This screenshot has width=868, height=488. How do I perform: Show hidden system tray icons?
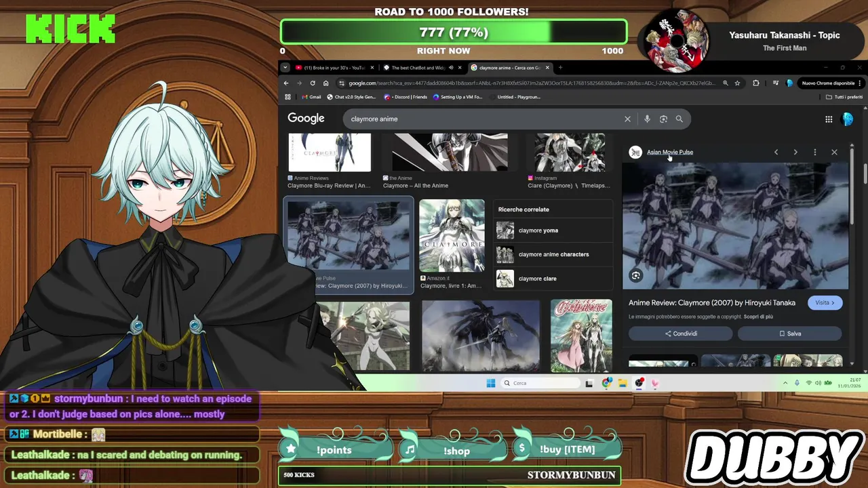[785, 383]
